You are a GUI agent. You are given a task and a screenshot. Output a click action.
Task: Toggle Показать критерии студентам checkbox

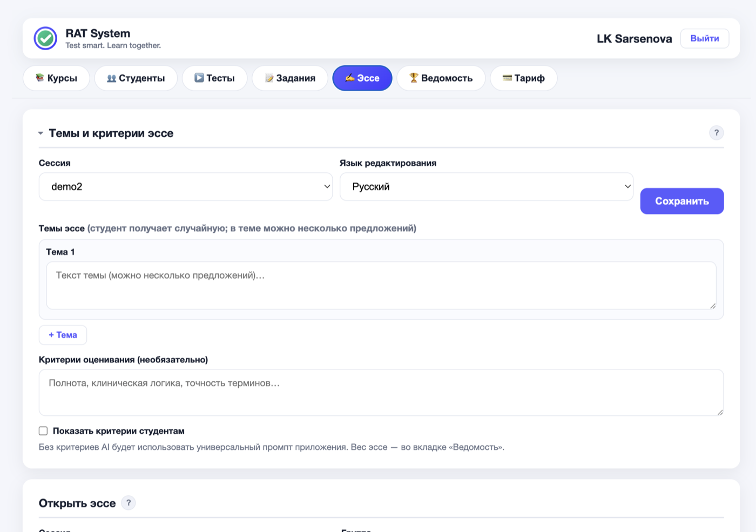[x=43, y=431]
